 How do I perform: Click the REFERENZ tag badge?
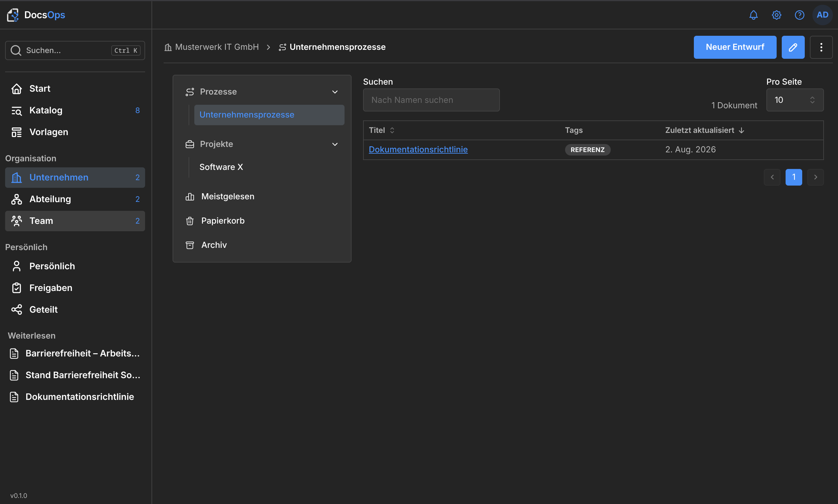[x=587, y=150]
